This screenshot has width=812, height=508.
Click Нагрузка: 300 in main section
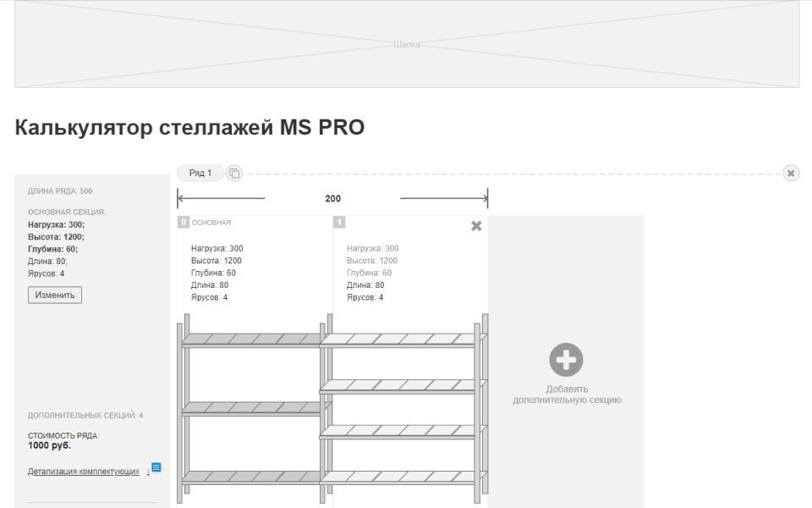217,249
